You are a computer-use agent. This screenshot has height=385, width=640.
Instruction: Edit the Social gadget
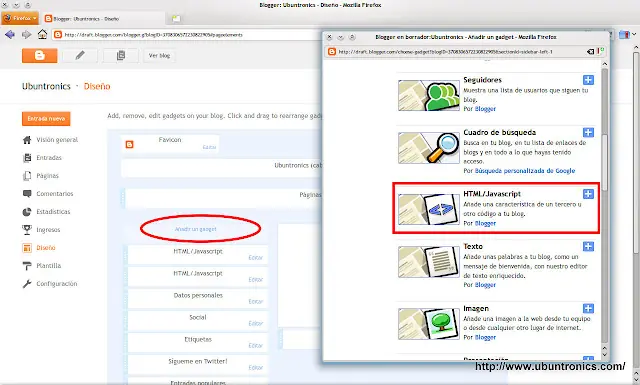tap(256, 324)
